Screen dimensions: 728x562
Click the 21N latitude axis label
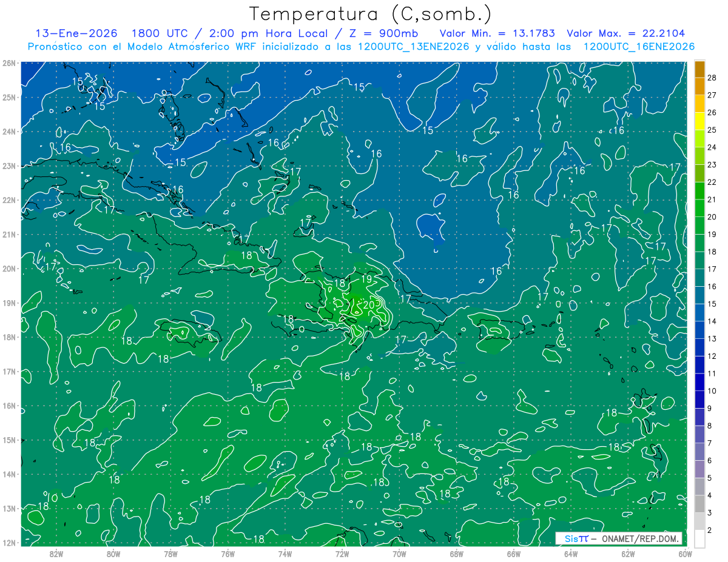9,234
